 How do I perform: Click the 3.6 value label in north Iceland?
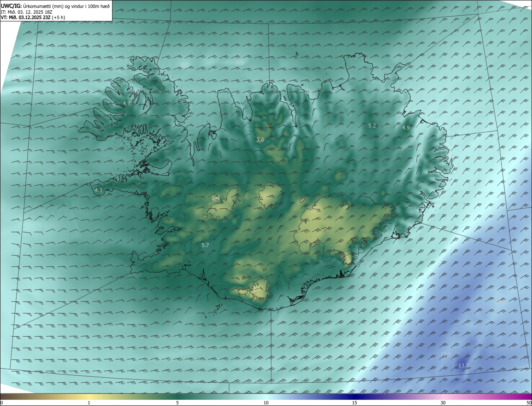pyautogui.click(x=260, y=140)
